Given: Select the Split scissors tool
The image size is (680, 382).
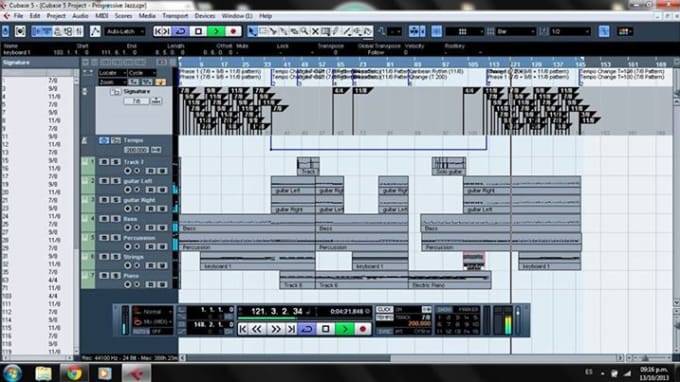Looking at the screenshot, I should 273,31.
